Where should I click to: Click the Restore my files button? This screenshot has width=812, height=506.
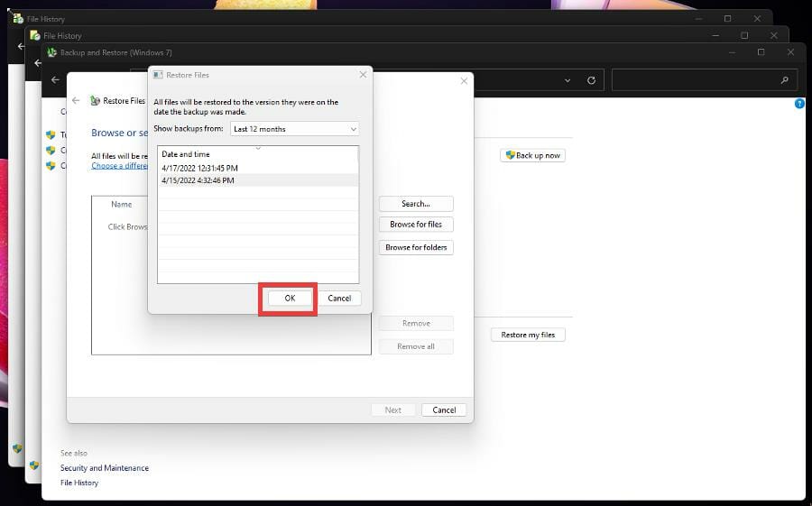pos(528,335)
